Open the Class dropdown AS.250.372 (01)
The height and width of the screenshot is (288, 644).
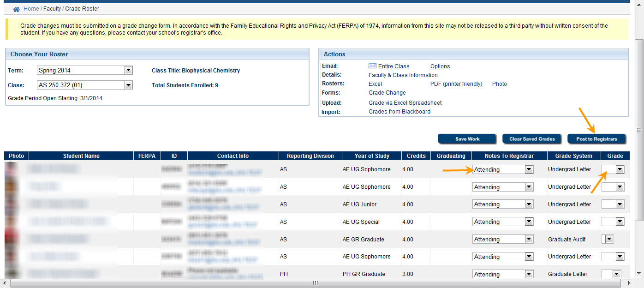click(85, 85)
